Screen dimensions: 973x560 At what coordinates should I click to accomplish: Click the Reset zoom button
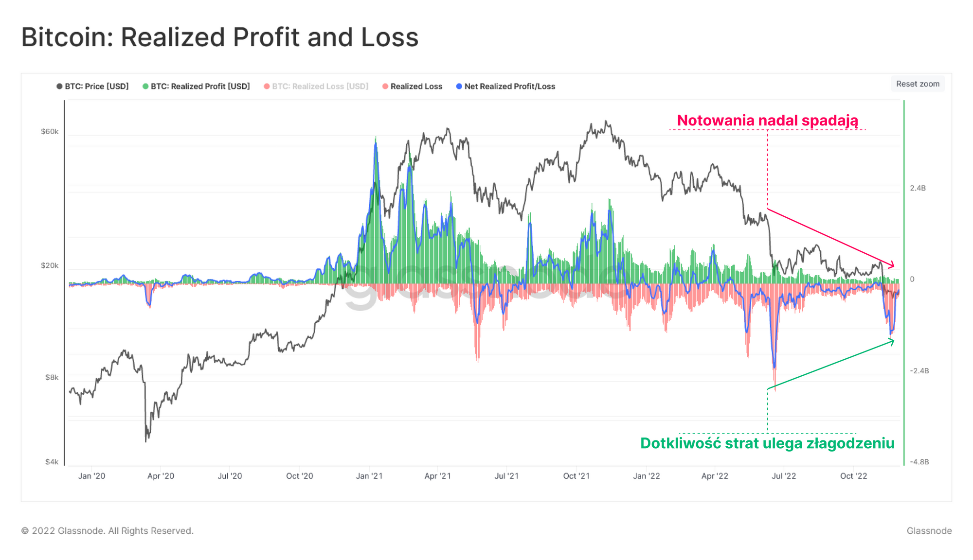coord(918,84)
